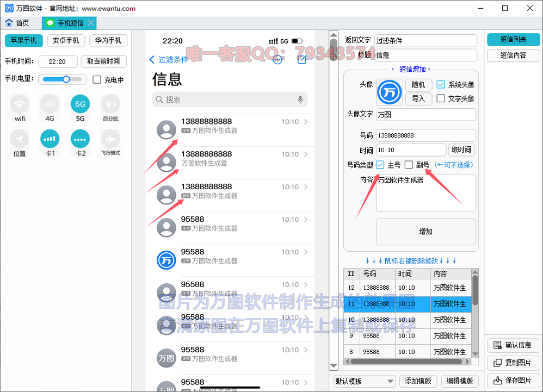Toggle the battery percentage (百分比) icon
This screenshot has width=543, height=392.
(110, 104)
